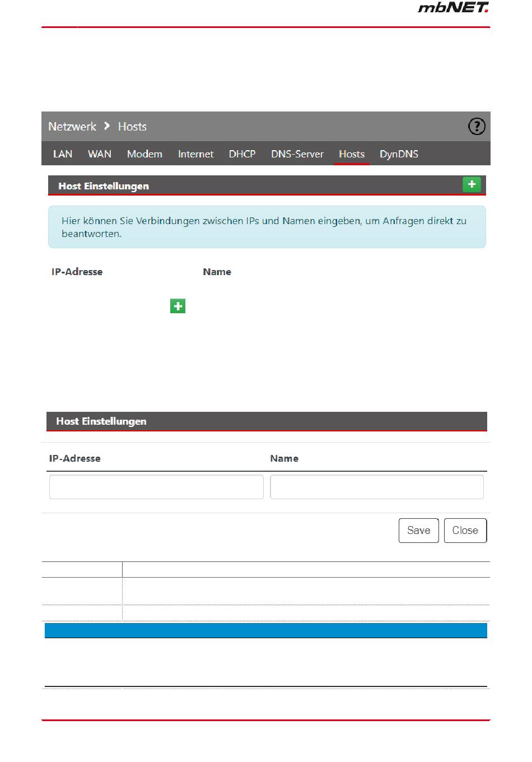Viewport: 532px width, 762px height.
Task: Open the DHCP tab
Action: tap(242, 154)
